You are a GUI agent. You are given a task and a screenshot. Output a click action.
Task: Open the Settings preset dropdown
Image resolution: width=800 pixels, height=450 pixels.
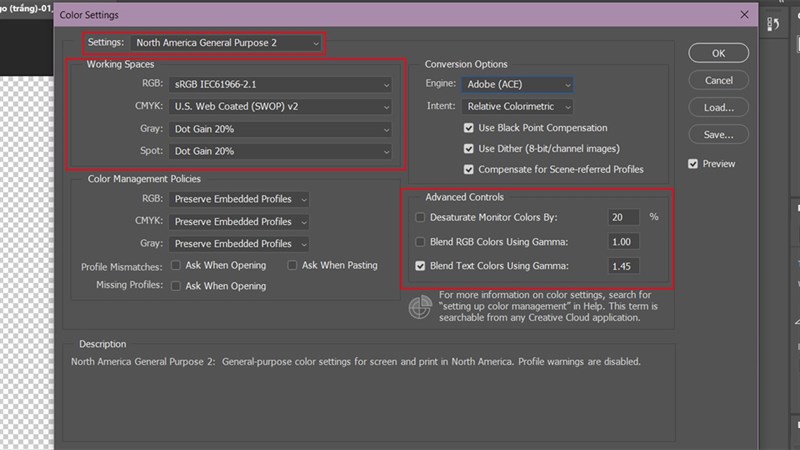(227, 44)
